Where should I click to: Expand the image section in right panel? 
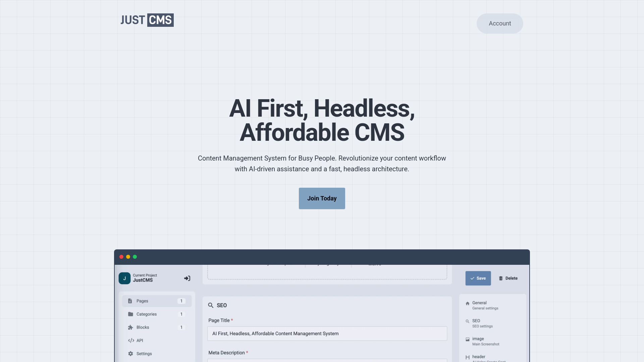492,341
